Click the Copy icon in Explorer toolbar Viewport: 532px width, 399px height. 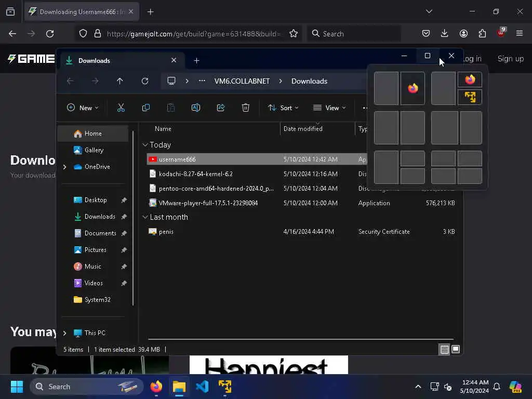(146, 108)
